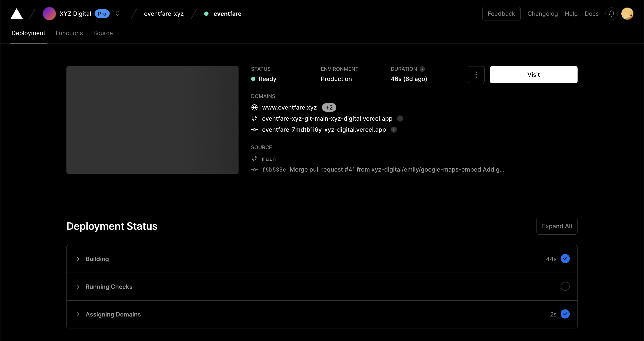This screenshot has width=644, height=341.
Task: Click the commit icon beside f6b533c
Action: [x=254, y=170]
